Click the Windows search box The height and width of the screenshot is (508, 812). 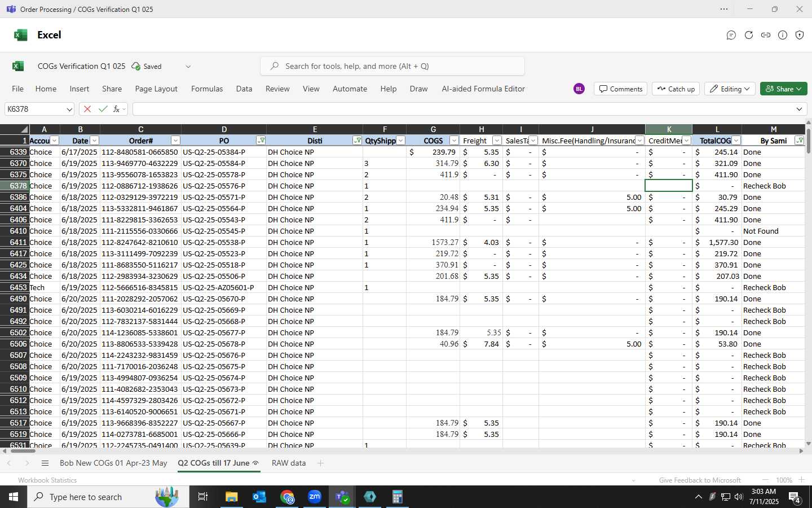coord(107,497)
